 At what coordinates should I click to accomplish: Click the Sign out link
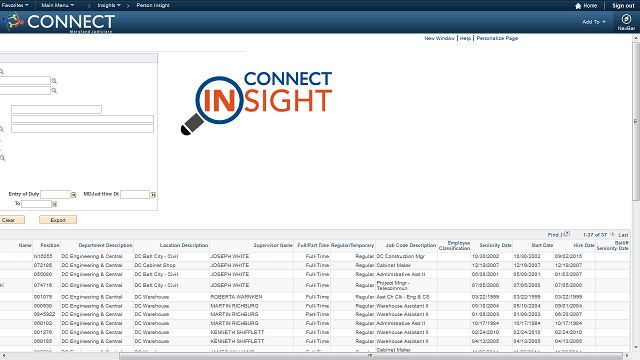(623, 6)
